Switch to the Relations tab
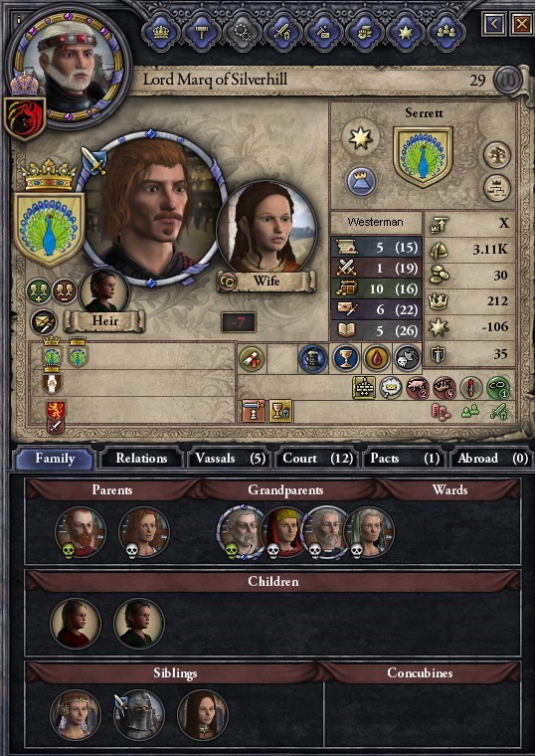 click(x=141, y=458)
